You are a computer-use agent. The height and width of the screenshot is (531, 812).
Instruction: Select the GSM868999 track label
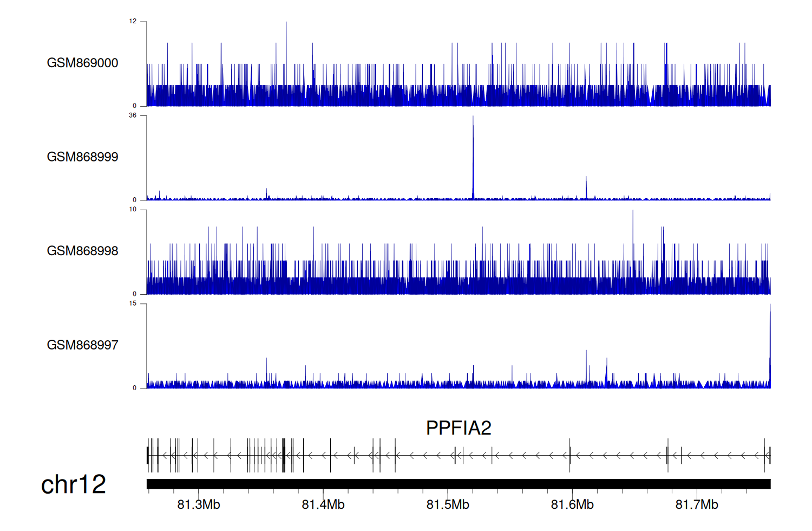82,157
